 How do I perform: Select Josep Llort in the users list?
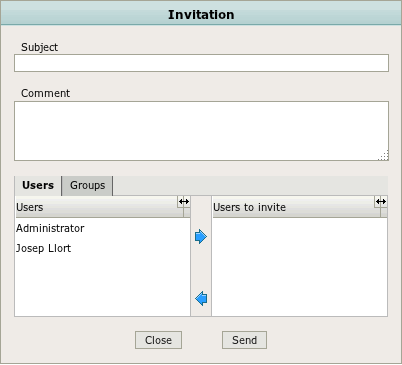103,248
